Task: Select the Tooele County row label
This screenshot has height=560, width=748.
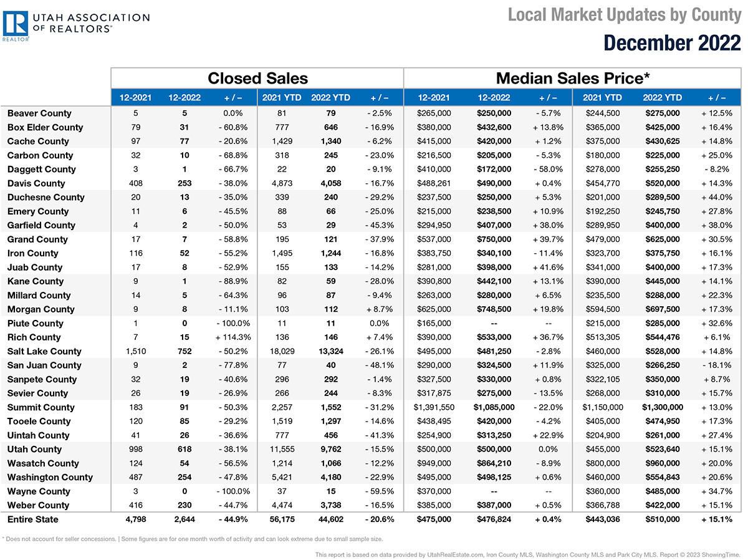Action: coord(39,422)
